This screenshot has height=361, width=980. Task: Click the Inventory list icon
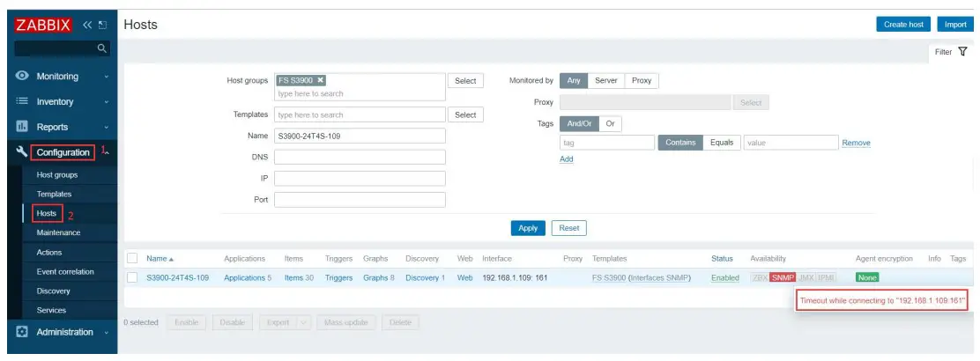tap(23, 101)
